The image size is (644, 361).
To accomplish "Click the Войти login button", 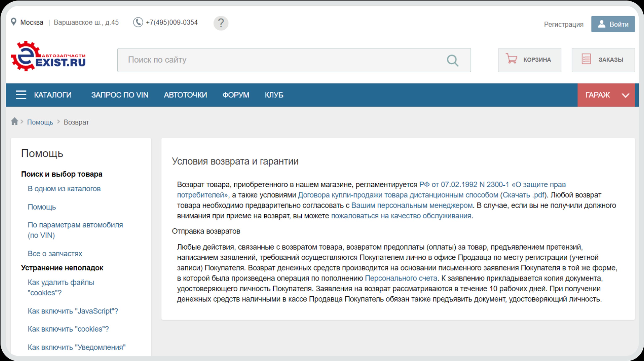I will coord(613,24).
